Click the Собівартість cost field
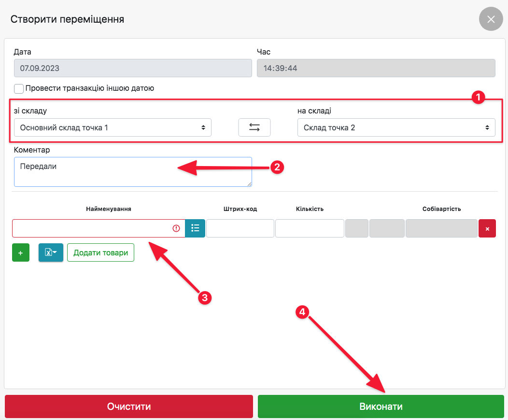This screenshot has height=420, width=508. (x=441, y=228)
